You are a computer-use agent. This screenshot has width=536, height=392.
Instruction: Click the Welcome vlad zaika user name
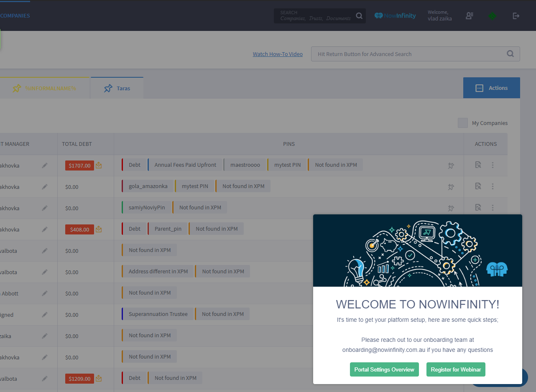[x=439, y=15]
